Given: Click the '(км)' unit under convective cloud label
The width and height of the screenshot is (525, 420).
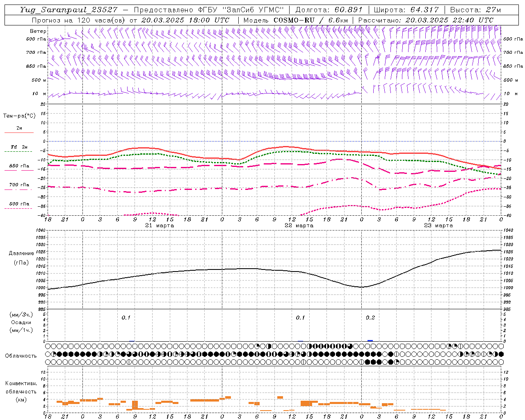Looking at the screenshot, I should point(21,399).
